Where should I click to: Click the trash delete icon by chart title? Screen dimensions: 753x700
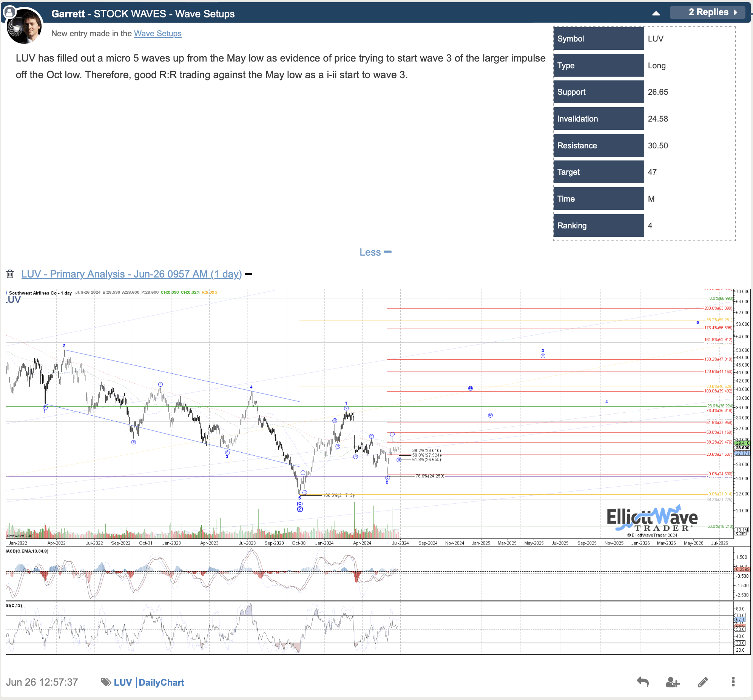pos(10,274)
